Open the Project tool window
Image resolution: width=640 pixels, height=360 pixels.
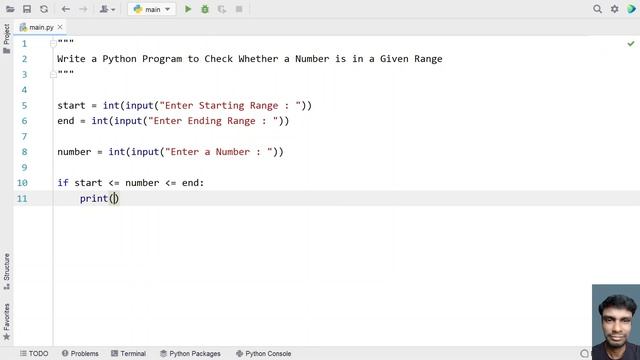(x=7, y=39)
